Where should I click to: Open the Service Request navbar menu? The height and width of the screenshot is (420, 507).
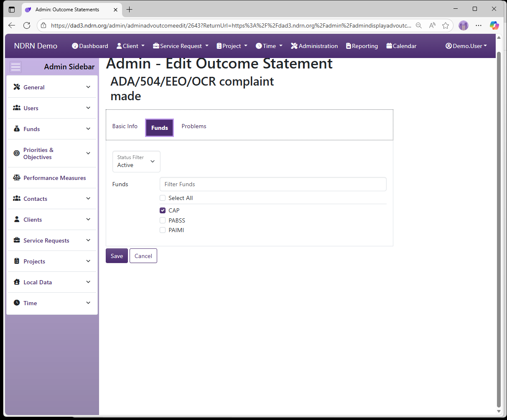(181, 46)
